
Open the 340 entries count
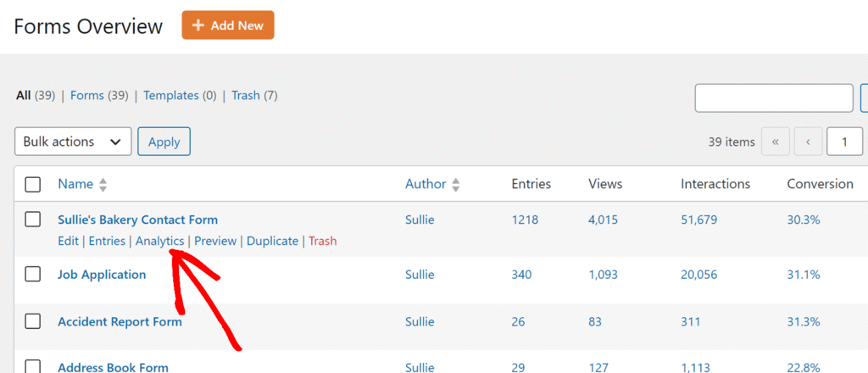point(521,275)
